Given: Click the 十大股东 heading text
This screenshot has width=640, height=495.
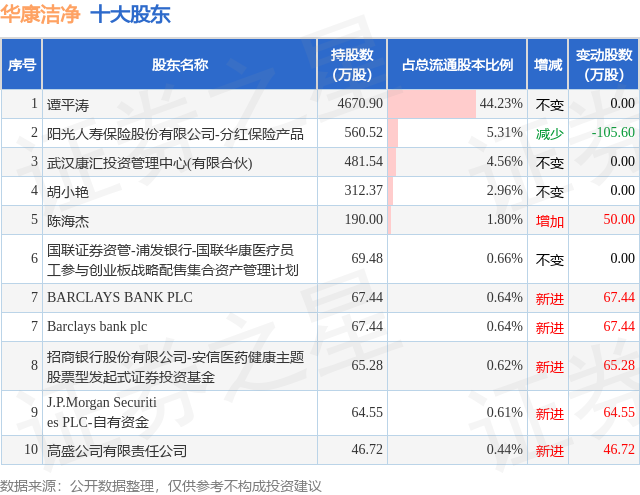Looking at the screenshot, I should pyautogui.click(x=130, y=15).
